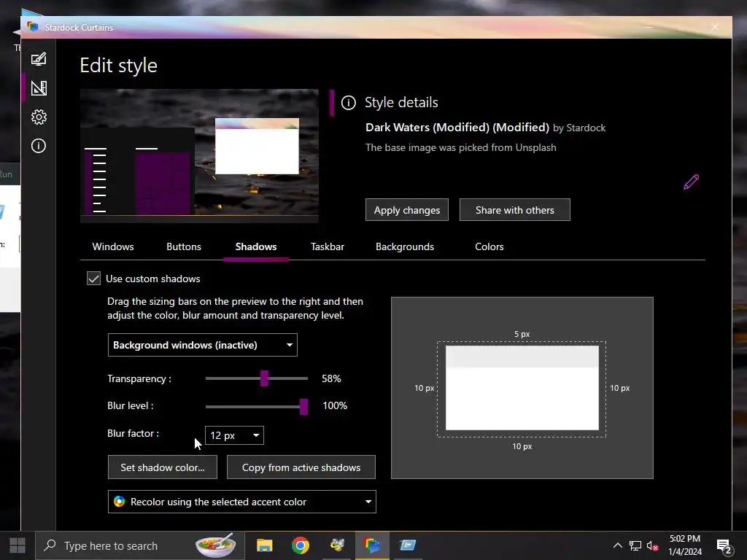
Task: Open Windows Start menu
Action: 18,545
